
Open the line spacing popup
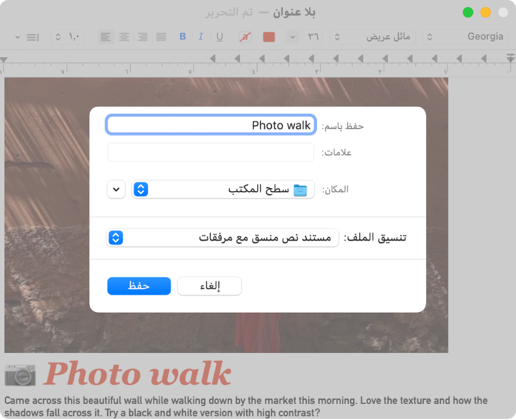coord(68,37)
